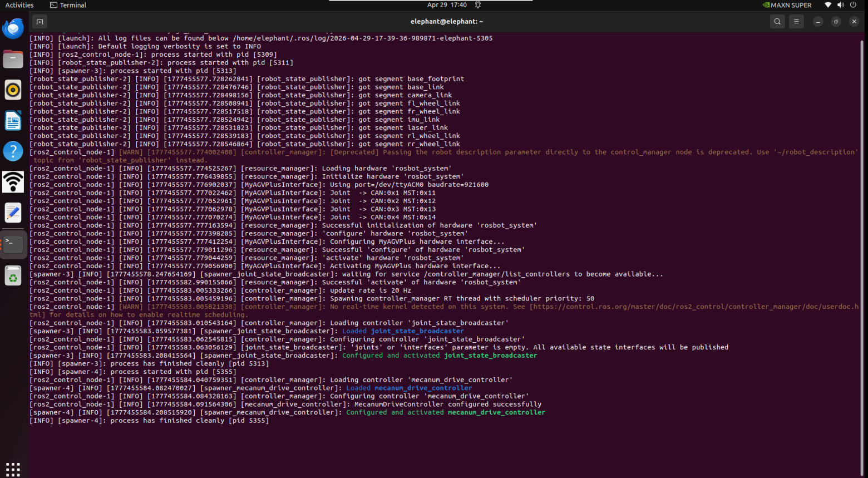Click the log path /home/elephant/.ros/log text
868x478 pixels.
pos(363,38)
